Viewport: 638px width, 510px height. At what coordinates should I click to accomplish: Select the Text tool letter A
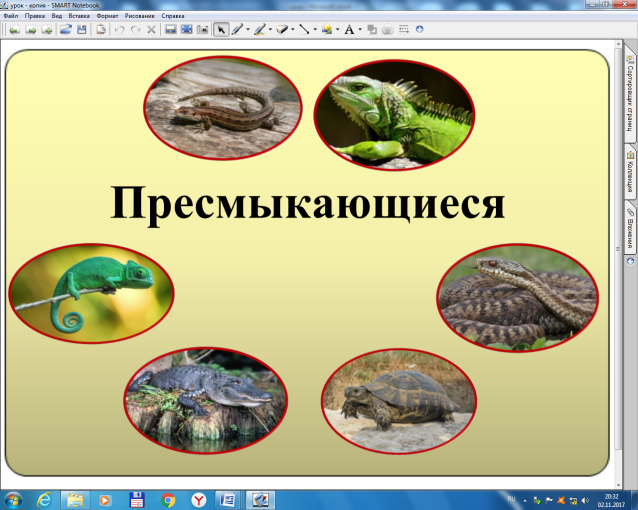pos(349,30)
